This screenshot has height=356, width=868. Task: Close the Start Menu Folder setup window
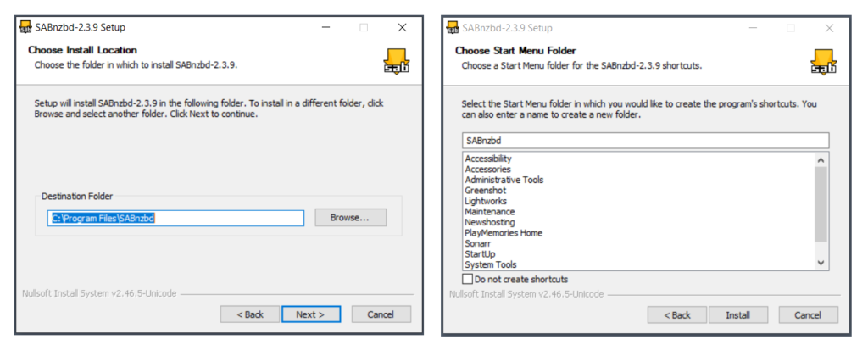(x=829, y=28)
